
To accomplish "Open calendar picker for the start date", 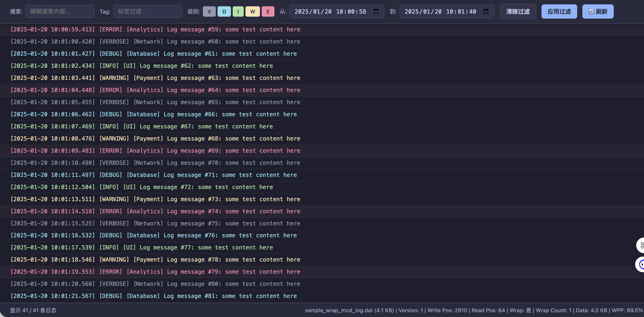I will 376,11.
